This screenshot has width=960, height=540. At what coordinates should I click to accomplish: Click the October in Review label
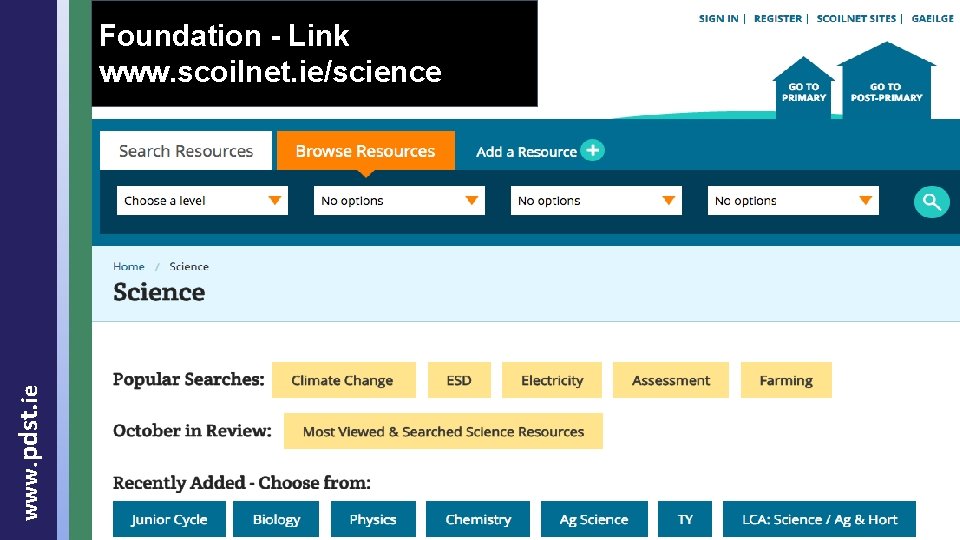pyautogui.click(x=192, y=430)
